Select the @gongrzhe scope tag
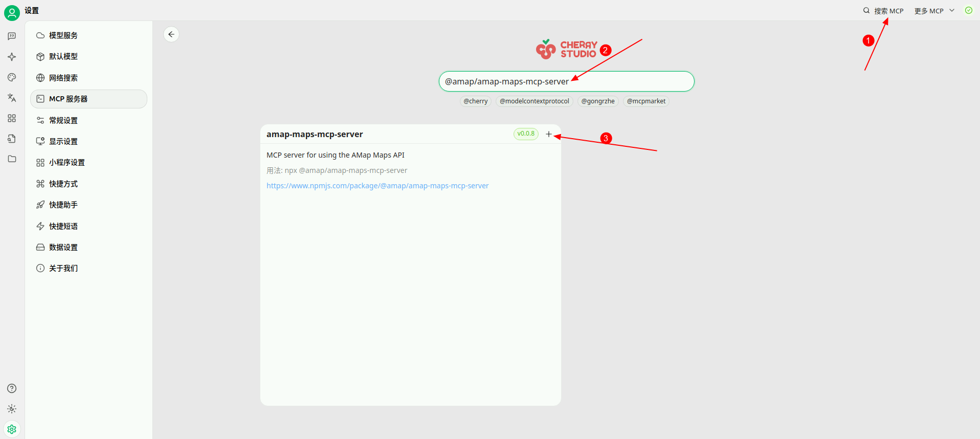Image resolution: width=980 pixels, height=439 pixels. pyautogui.click(x=598, y=101)
